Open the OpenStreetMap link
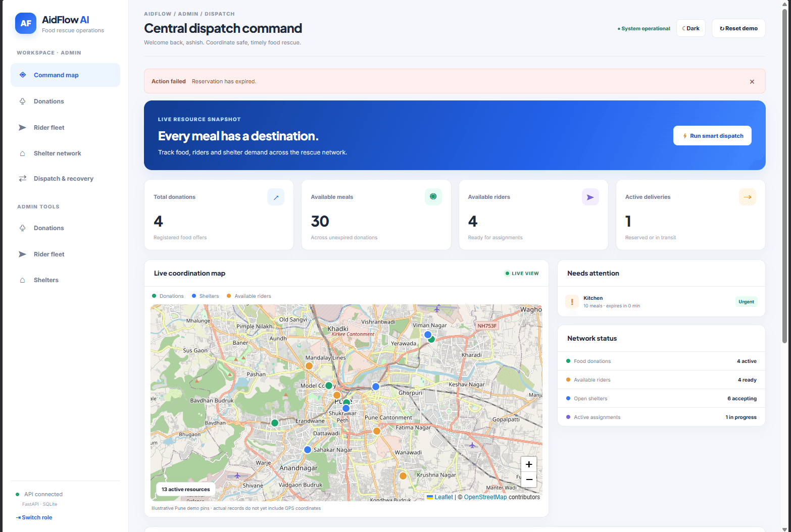This screenshot has height=532, width=791. click(485, 497)
